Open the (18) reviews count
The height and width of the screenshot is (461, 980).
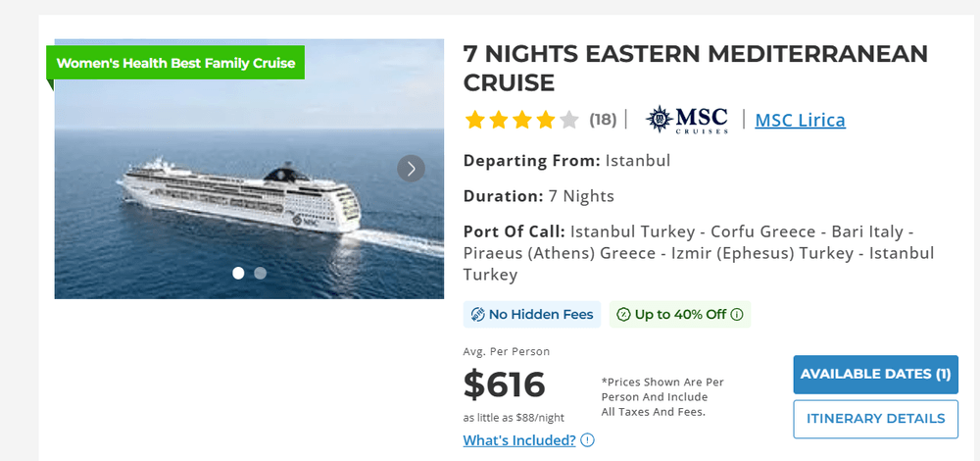[603, 120]
